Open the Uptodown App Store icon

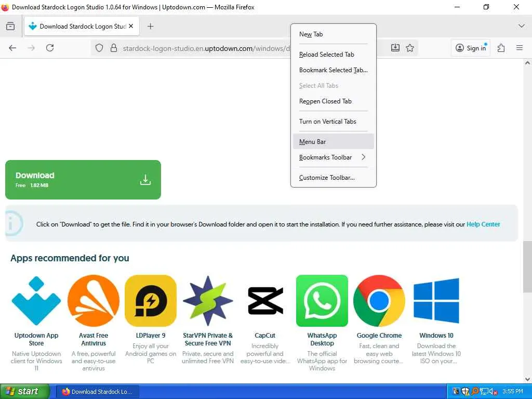point(36,301)
